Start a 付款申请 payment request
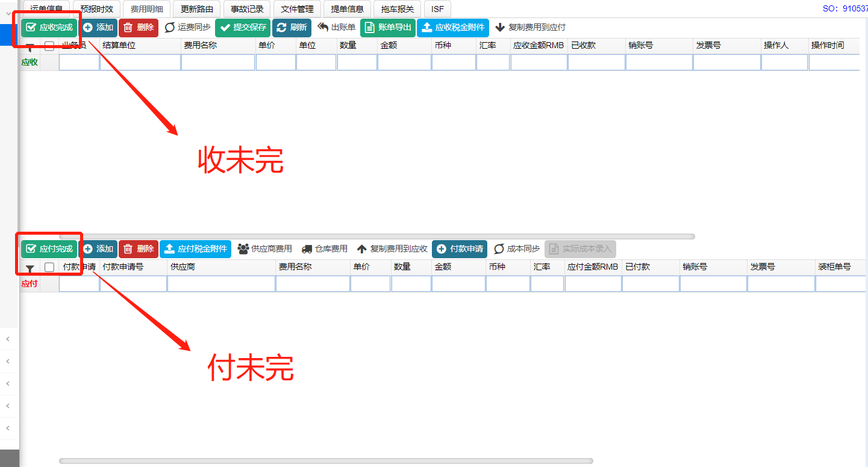Image resolution: width=868 pixels, height=467 pixels. coord(460,249)
